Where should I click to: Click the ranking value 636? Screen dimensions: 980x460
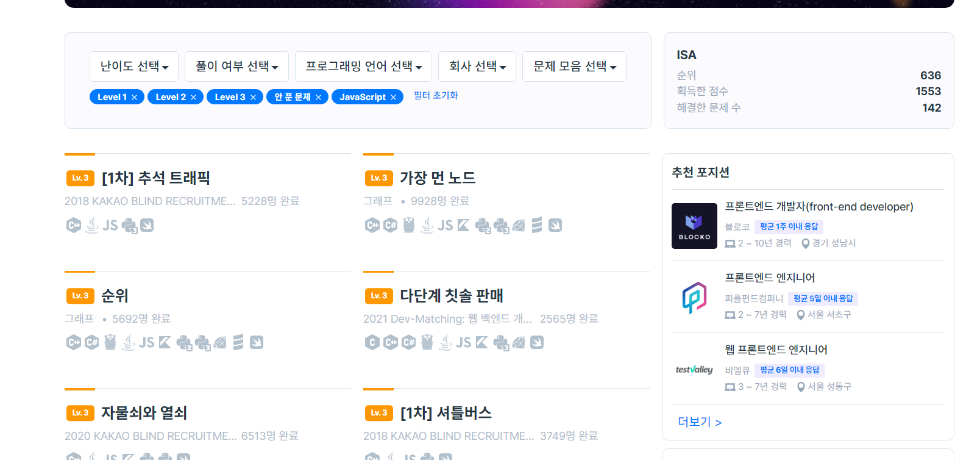(931, 76)
